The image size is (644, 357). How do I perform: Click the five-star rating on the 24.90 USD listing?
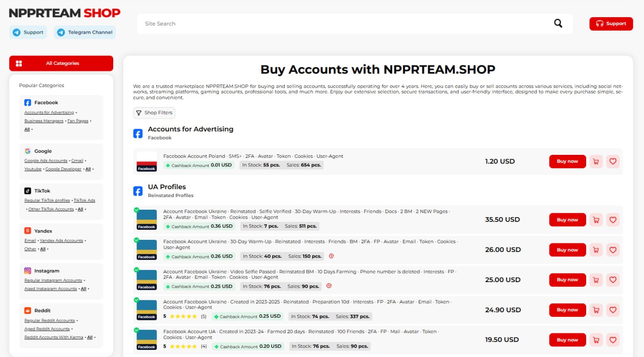(183, 317)
